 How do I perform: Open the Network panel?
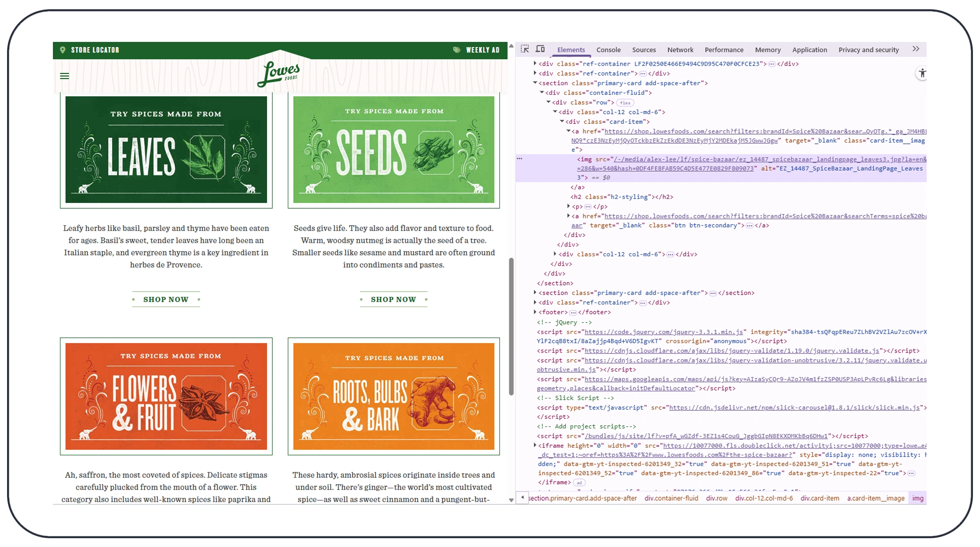pos(680,49)
